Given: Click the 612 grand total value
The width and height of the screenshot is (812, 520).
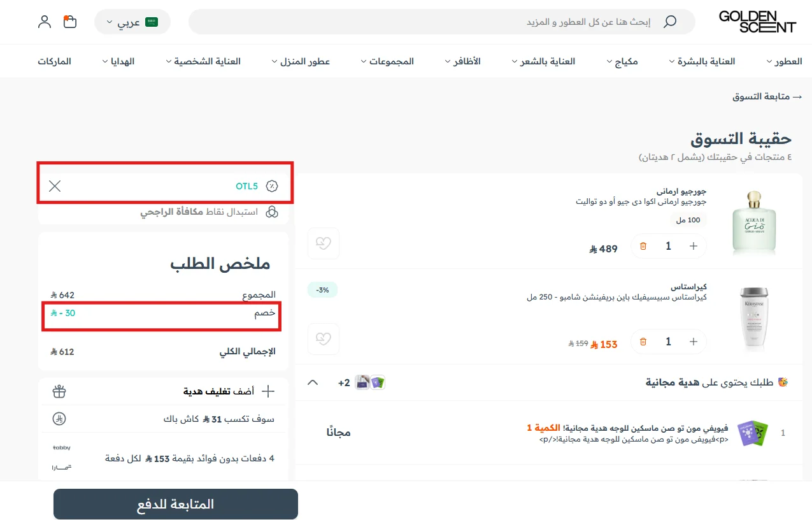Looking at the screenshot, I should click(62, 351).
